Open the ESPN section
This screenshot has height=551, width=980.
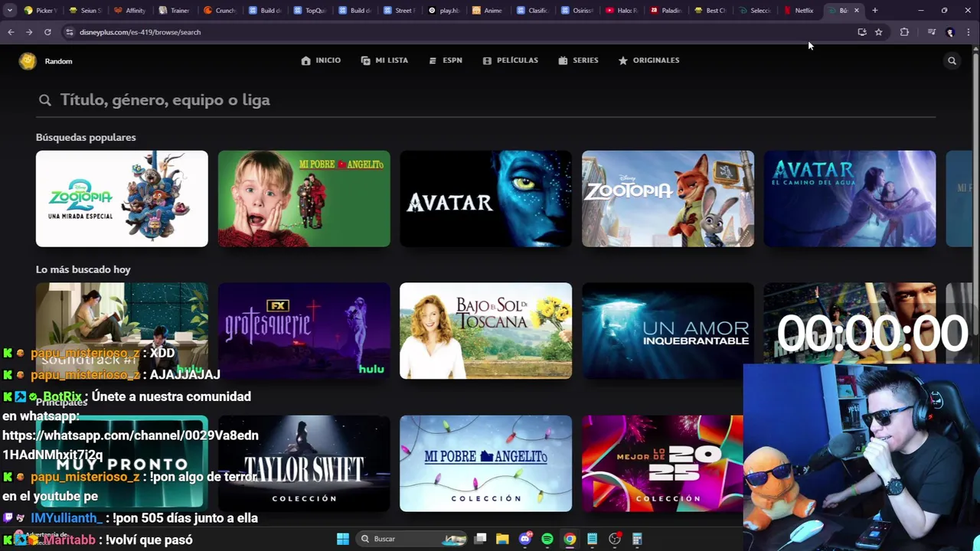446,60
